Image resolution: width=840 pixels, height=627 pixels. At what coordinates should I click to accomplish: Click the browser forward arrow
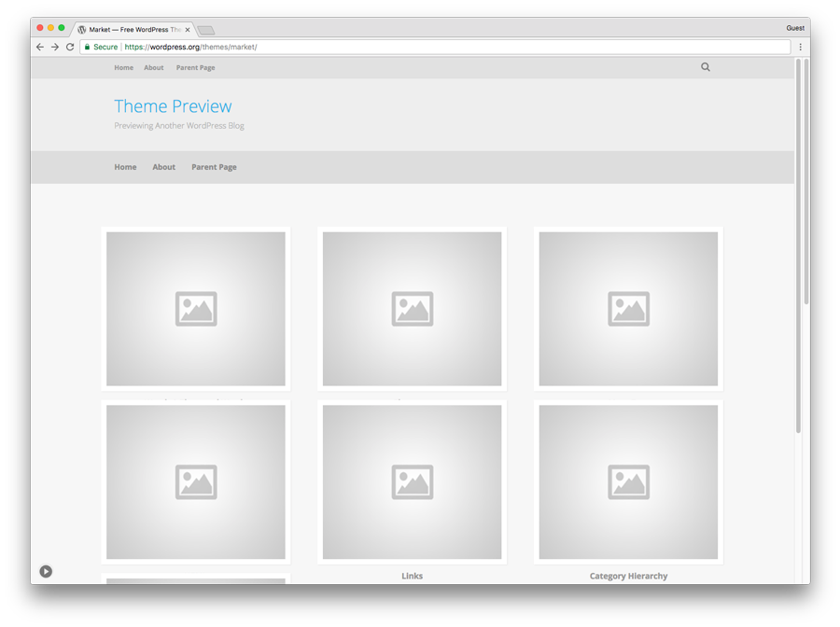(x=55, y=48)
